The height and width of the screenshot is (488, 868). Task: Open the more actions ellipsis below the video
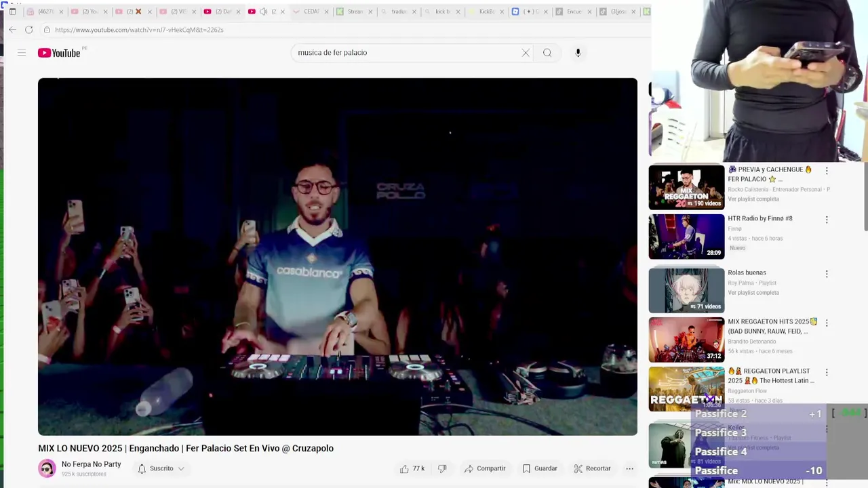(x=629, y=468)
